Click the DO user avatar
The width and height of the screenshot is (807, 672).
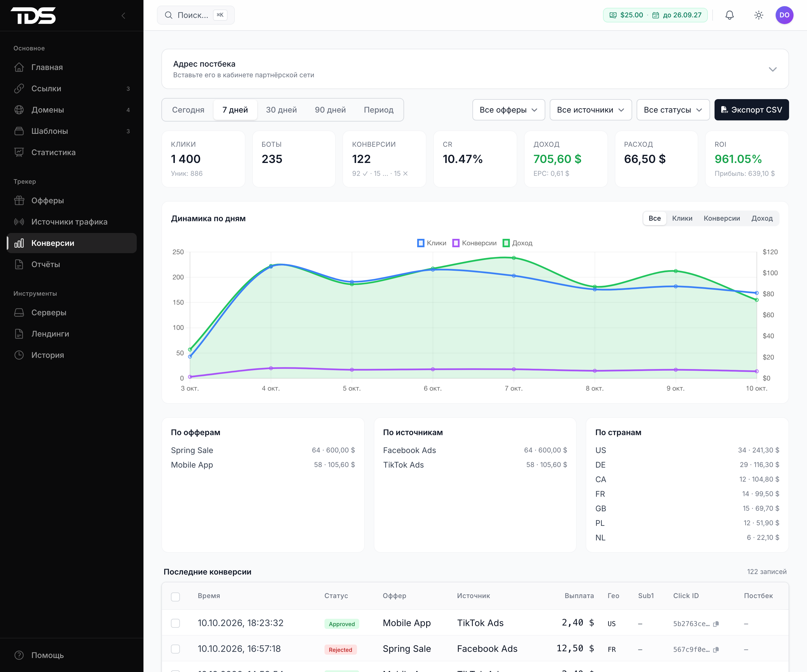tap(784, 15)
